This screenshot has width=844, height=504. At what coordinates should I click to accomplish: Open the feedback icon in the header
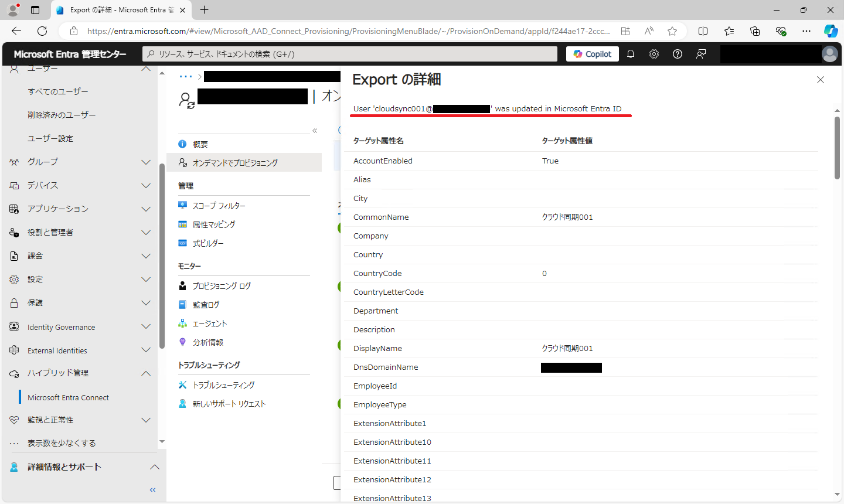pyautogui.click(x=701, y=54)
